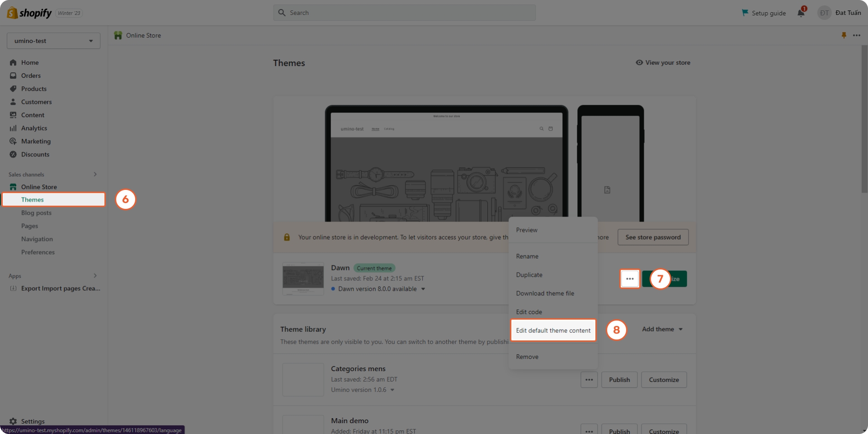This screenshot has width=868, height=434.
Task: Click the pin icon in page header
Action: point(844,35)
